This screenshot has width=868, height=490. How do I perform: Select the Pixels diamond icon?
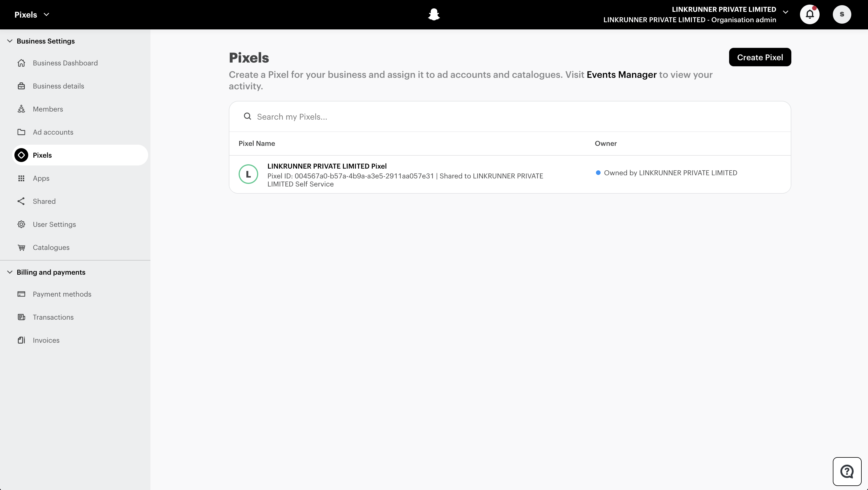[x=22, y=155]
